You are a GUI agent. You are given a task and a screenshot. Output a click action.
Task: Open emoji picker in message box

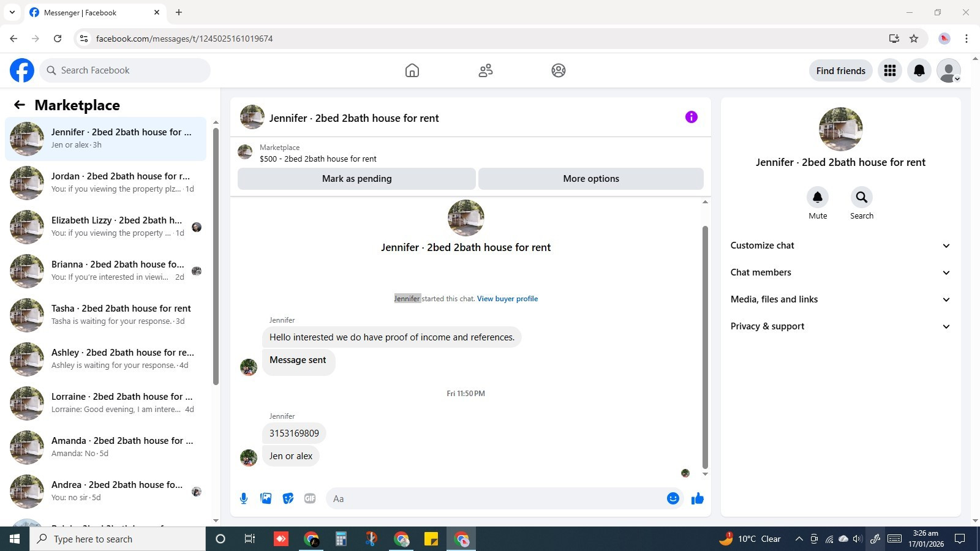(673, 498)
